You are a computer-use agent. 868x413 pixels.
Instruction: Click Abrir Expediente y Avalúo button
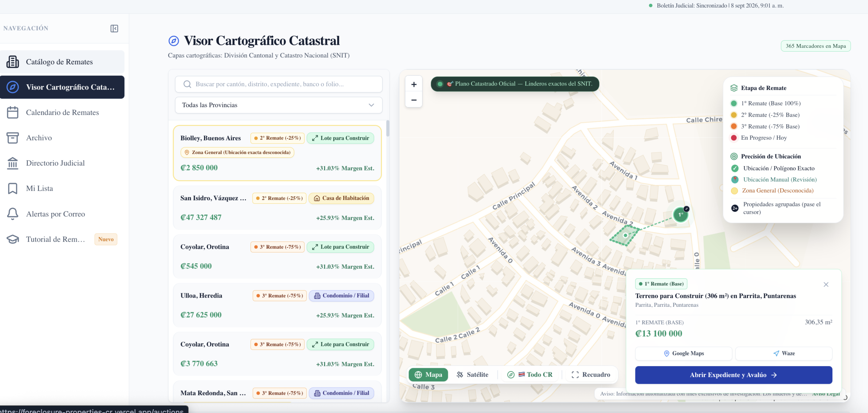(x=733, y=375)
